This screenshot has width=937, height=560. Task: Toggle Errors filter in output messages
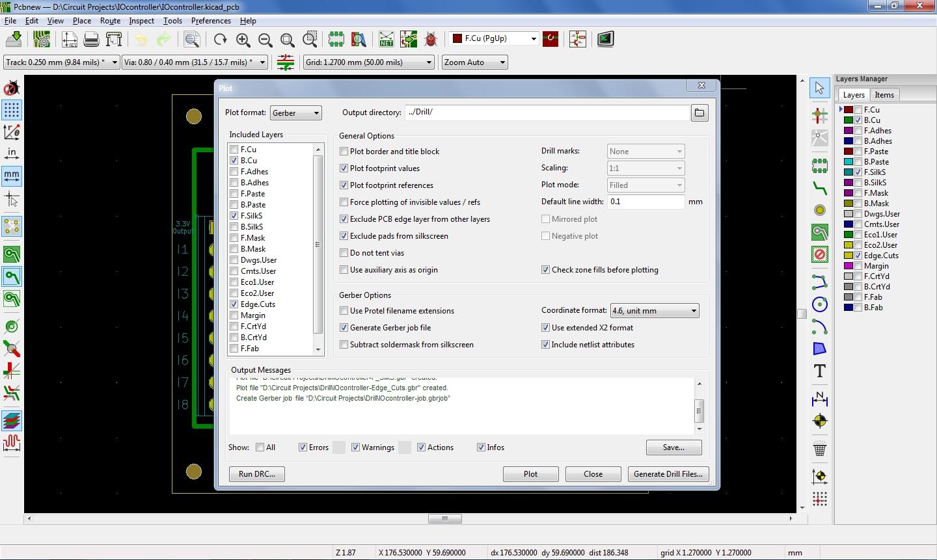pyautogui.click(x=303, y=447)
